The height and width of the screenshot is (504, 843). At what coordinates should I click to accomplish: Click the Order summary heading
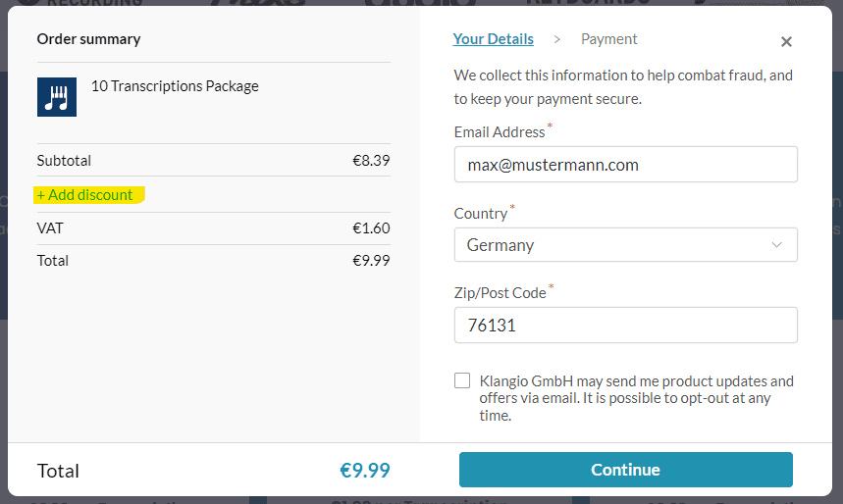[88, 39]
